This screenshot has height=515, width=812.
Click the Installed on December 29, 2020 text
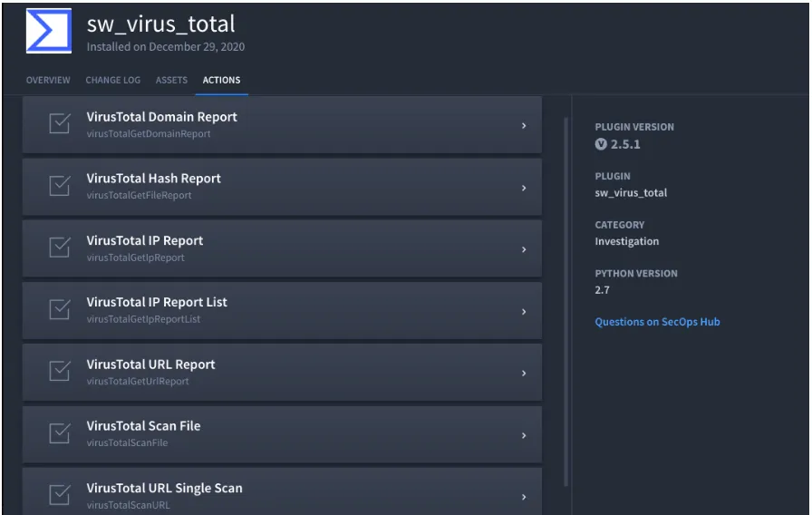pos(166,46)
